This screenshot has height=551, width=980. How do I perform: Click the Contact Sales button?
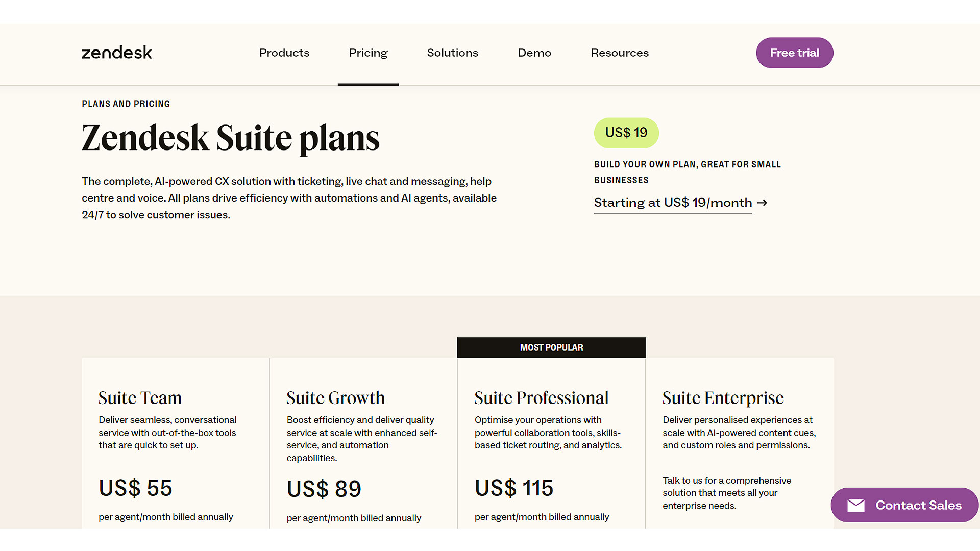coord(904,505)
